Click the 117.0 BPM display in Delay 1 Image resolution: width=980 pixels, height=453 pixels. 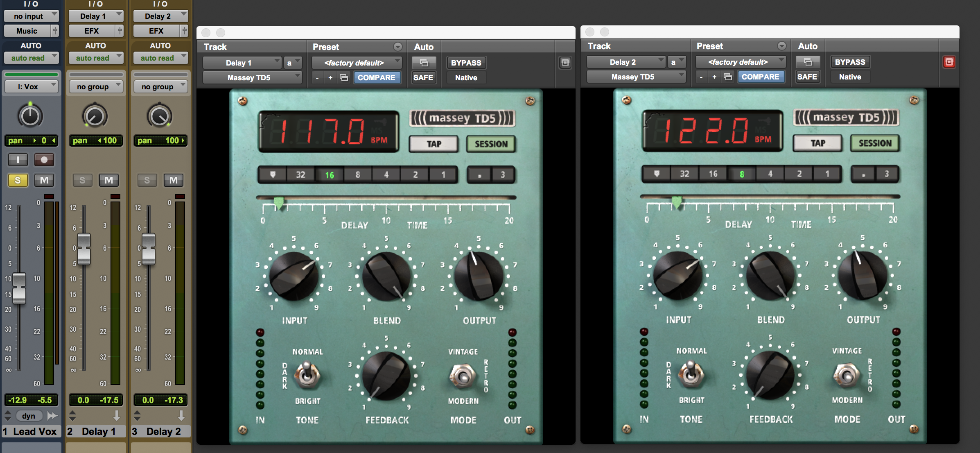click(x=328, y=132)
